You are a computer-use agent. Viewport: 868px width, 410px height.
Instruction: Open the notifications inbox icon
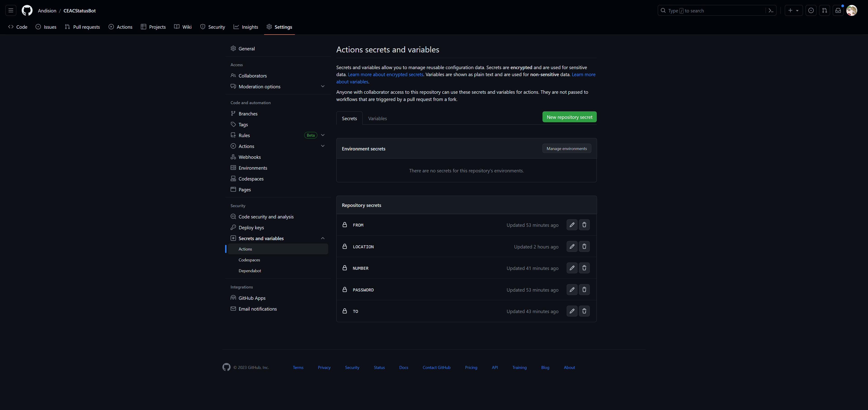point(838,10)
